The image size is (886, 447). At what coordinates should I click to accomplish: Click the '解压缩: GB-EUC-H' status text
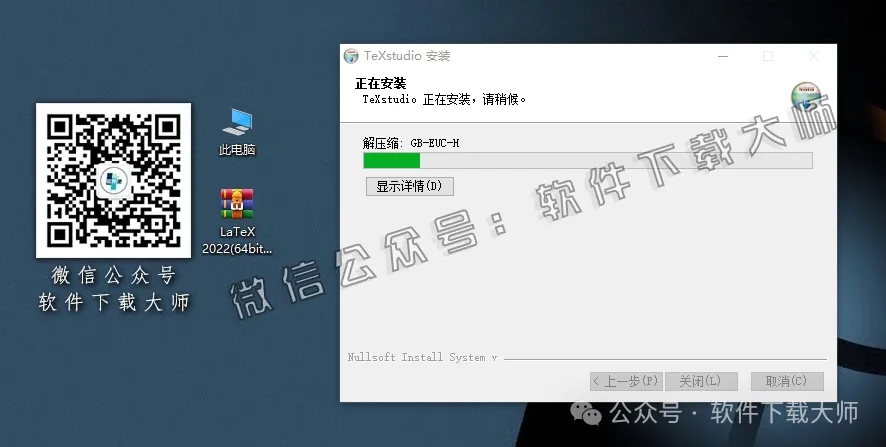tap(411, 144)
